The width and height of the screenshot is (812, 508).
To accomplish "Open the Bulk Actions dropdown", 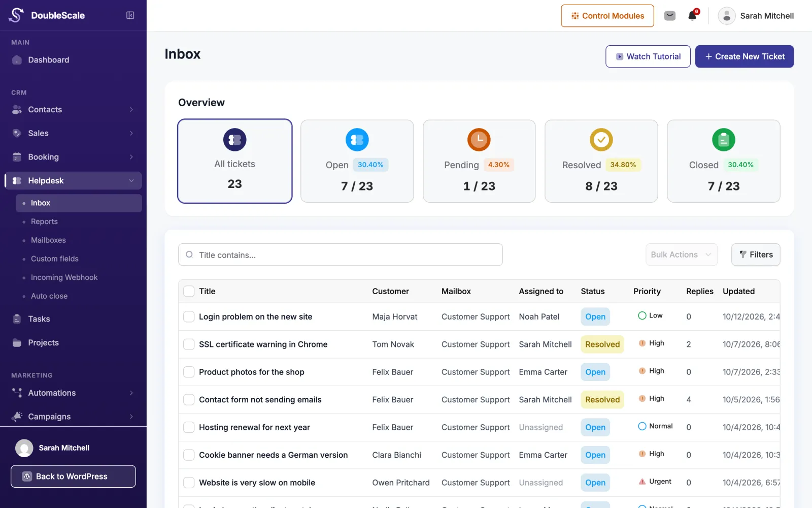I will tap(681, 255).
